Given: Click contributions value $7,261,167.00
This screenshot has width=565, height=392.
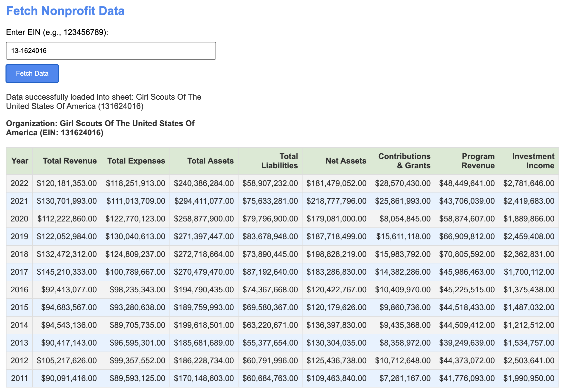Looking at the screenshot, I should [x=403, y=378].
